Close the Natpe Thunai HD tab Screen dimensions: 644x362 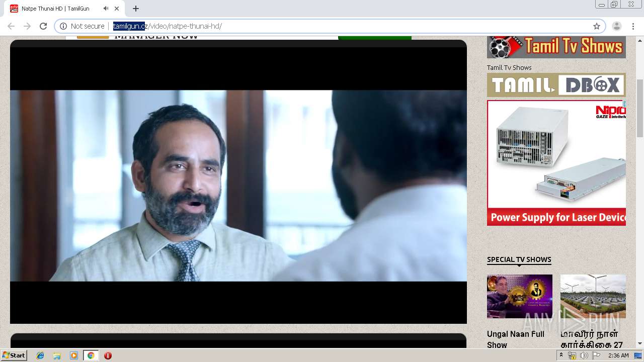[x=117, y=9]
